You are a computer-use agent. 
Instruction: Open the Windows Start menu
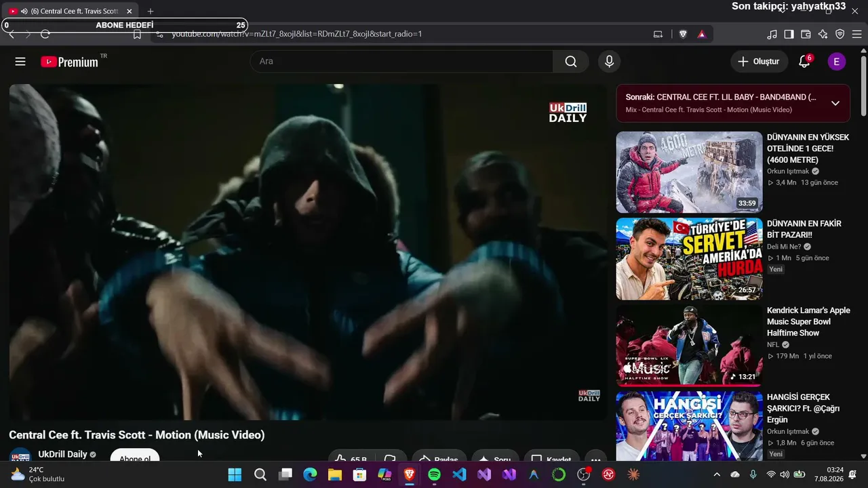click(235, 474)
